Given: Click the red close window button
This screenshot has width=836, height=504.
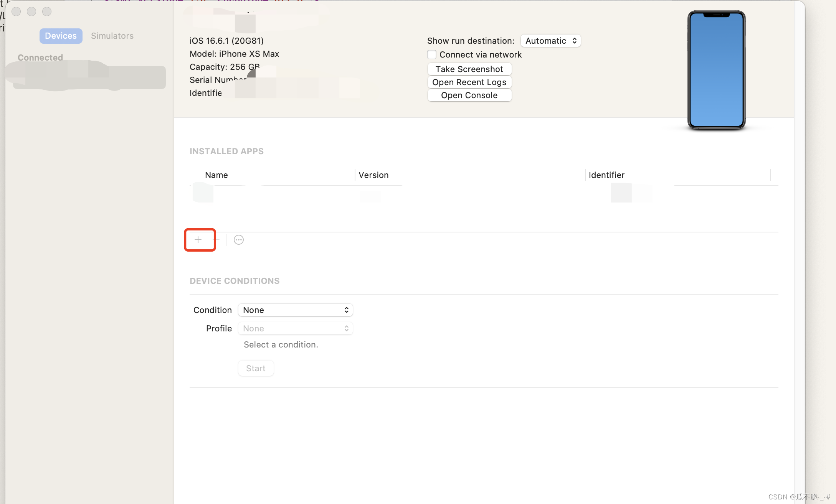Looking at the screenshot, I should [x=16, y=12].
